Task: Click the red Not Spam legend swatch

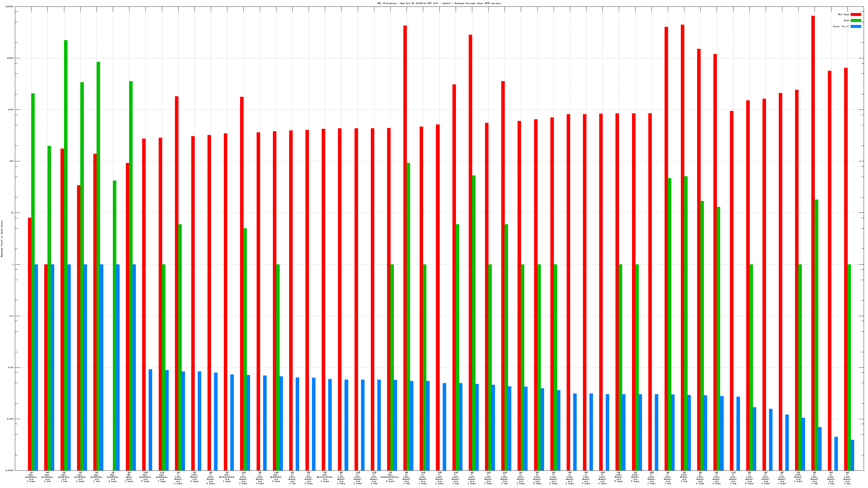Action: (x=856, y=14)
